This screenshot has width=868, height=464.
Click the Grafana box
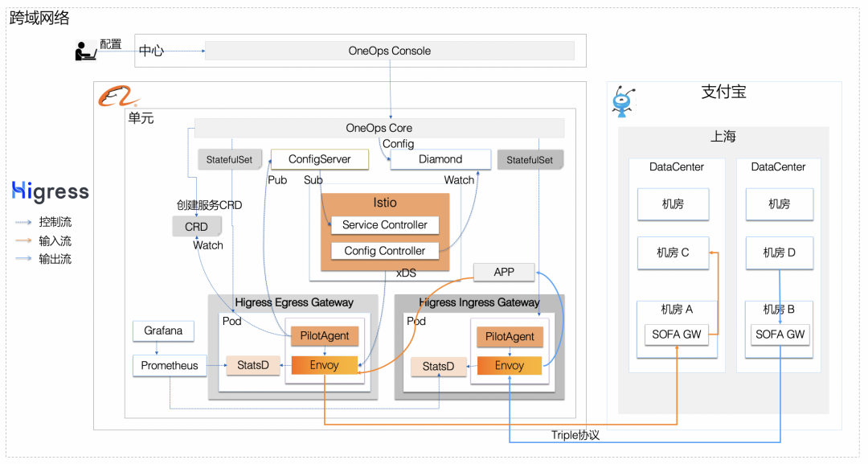tap(163, 331)
